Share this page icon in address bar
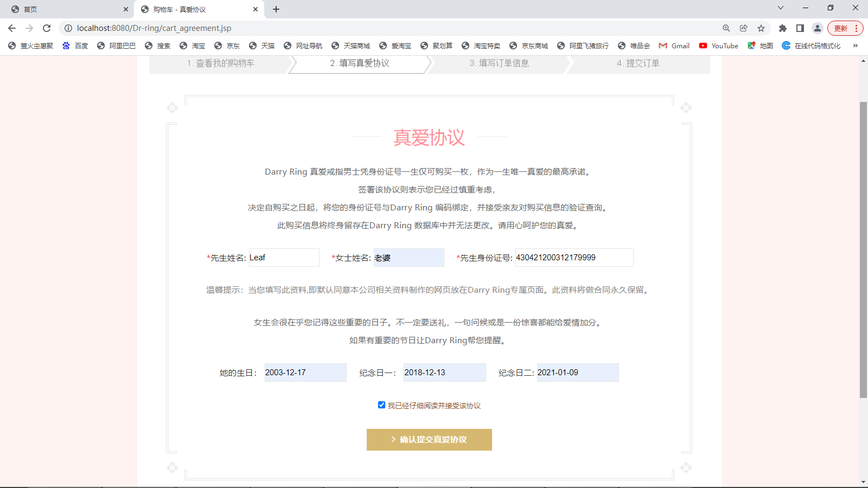This screenshot has width=868, height=488. pyautogui.click(x=744, y=28)
